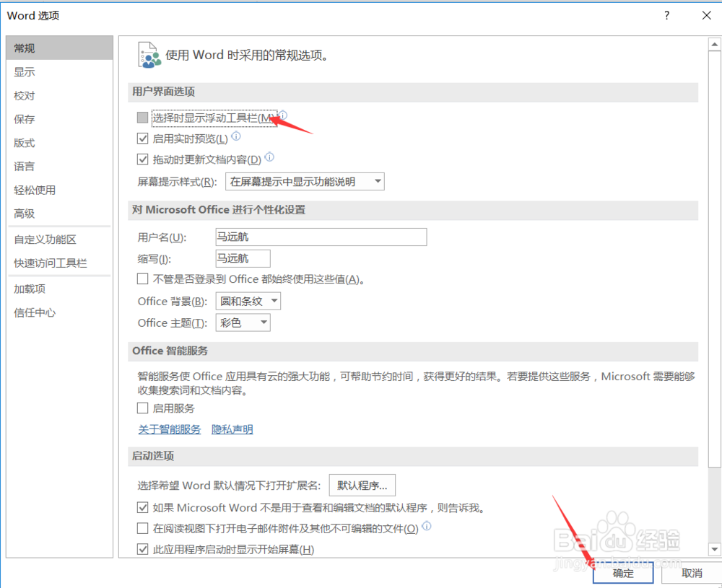
Task: Open the 信任中心 category
Action: (59, 313)
